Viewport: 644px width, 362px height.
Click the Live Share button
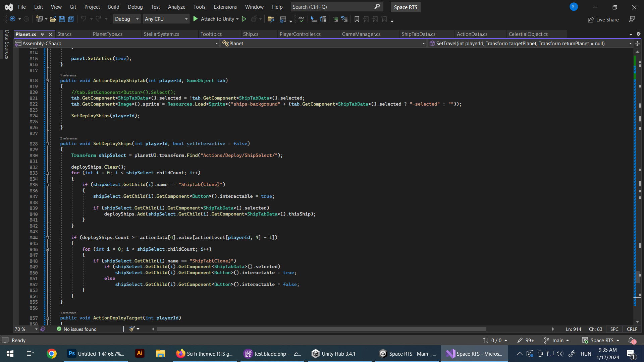click(x=603, y=19)
